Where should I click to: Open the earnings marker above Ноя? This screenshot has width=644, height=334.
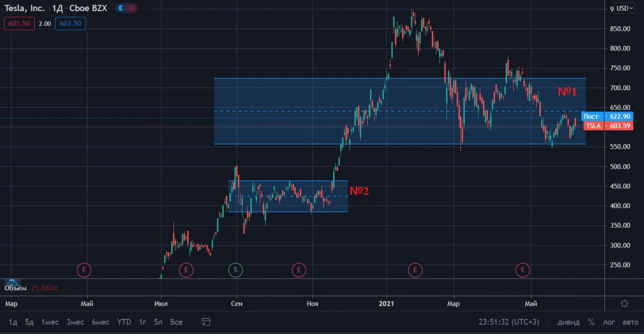pyautogui.click(x=299, y=271)
